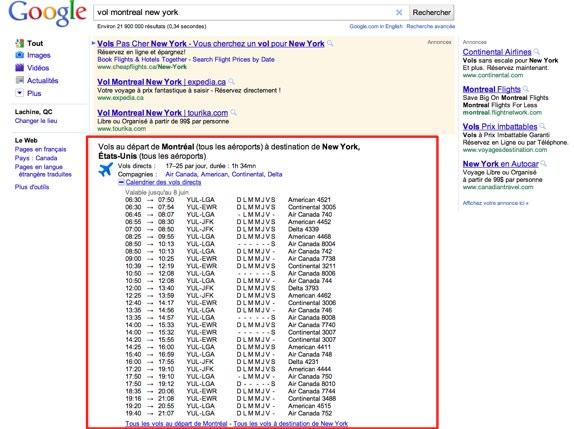This screenshot has width=574, height=429.
Task: Filter by Pages en français
Action: pos(40,149)
